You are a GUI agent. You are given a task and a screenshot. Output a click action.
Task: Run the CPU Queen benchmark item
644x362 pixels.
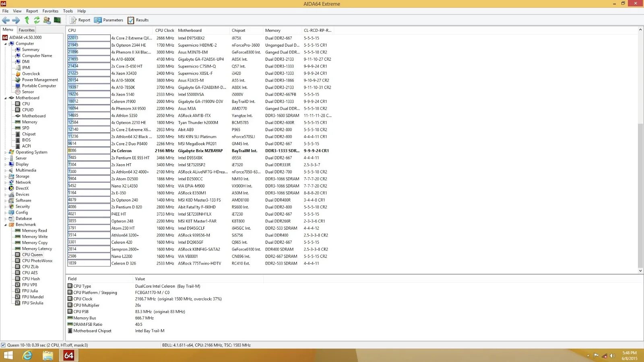32,255
